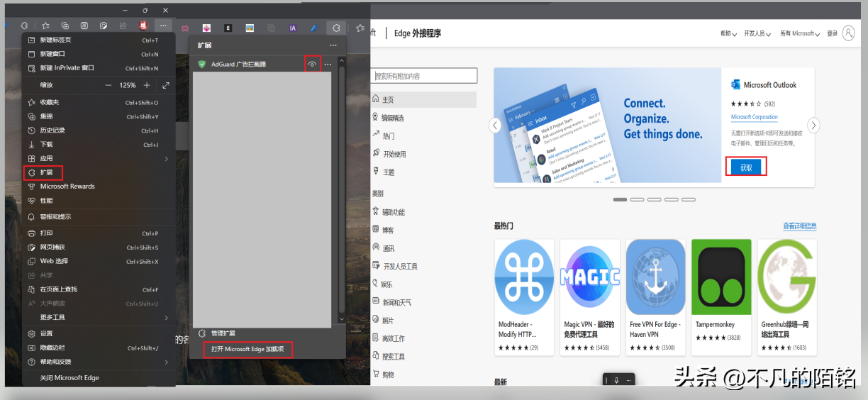
Task: Open Greenhub extension thumbnail
Action: tap(787, 277)
